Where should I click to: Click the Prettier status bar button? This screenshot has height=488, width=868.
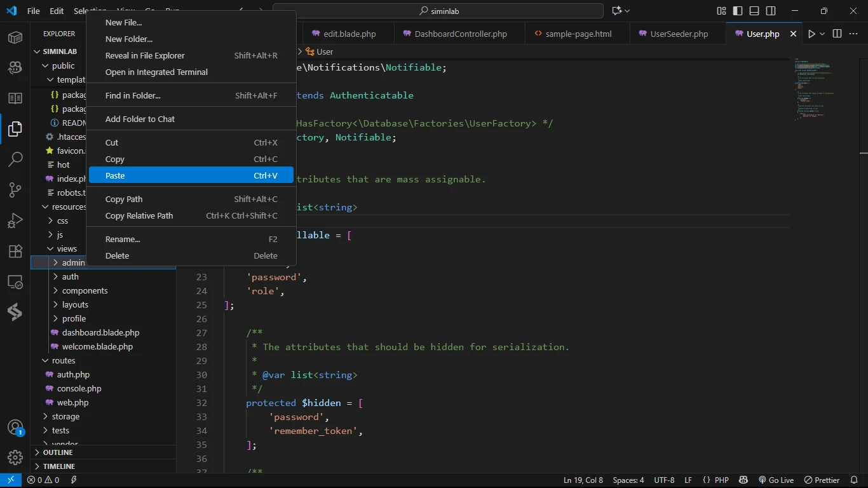point(822,480)
